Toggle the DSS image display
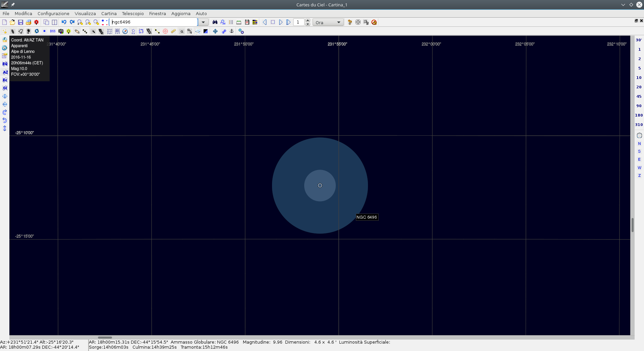 [x=53, y=31]
